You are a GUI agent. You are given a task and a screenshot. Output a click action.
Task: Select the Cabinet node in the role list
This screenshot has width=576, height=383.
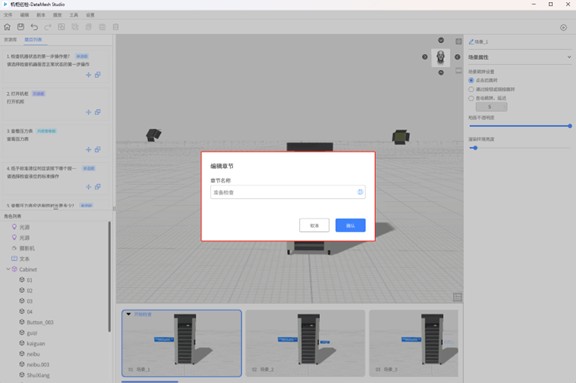click(55, 269)
